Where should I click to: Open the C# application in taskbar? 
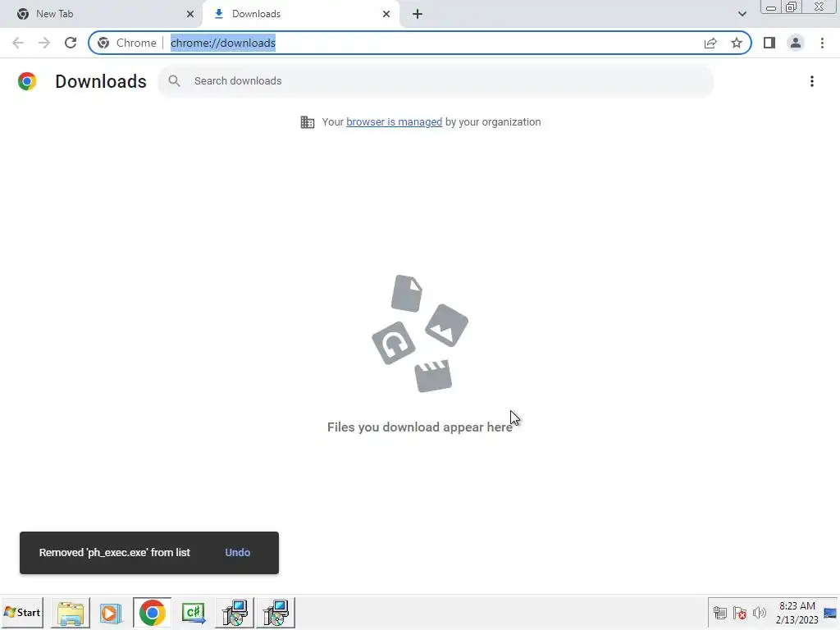pyautogui.click(x=194, y=612)
